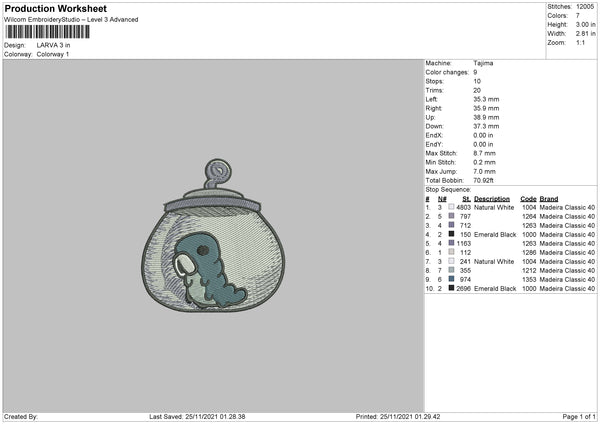Click the Description column header
Viewport: 600px width, 424px height.
[x=494, y=198]
